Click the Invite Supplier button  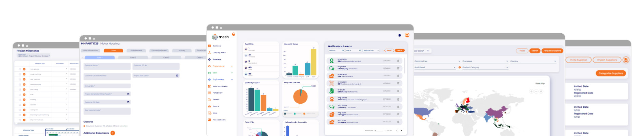click(579, 60)
